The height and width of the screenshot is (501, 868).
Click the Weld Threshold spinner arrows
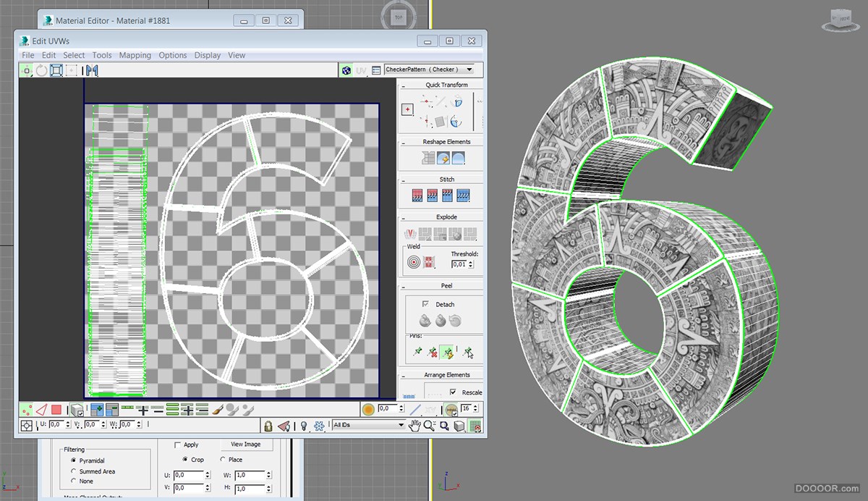(471, 264)
